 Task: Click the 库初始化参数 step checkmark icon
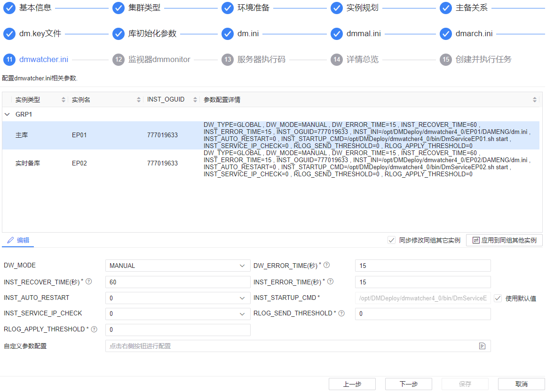point(119,34)
